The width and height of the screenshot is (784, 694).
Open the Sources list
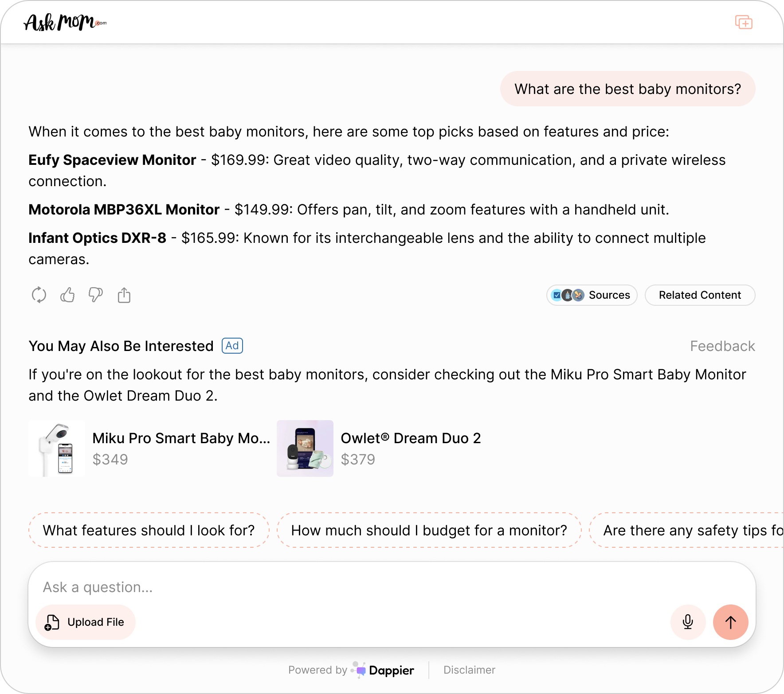[592, 295]
